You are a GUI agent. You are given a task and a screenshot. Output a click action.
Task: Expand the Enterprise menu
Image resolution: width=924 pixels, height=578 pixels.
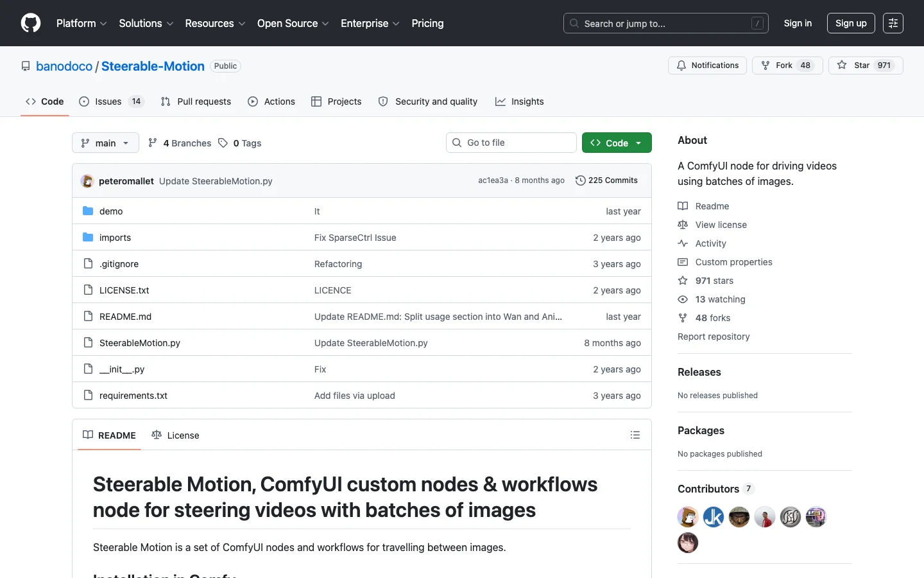[370, 23]
